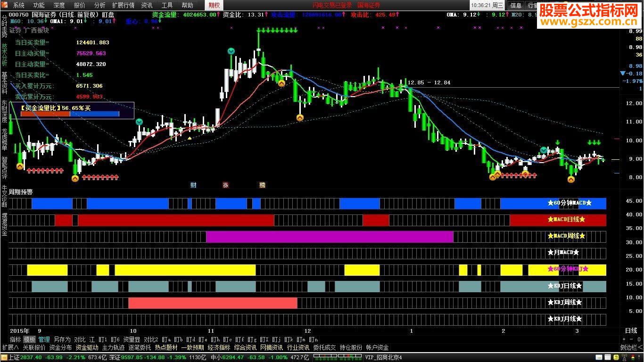This screenshot has height=362, width=644.
Task: Select the 盯a template
Action: point(166,339)
